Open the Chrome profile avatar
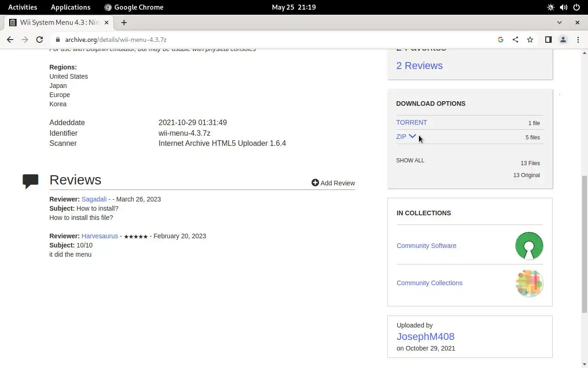The image size is (588, 368). pyautogui.click(x=563, y=40)
